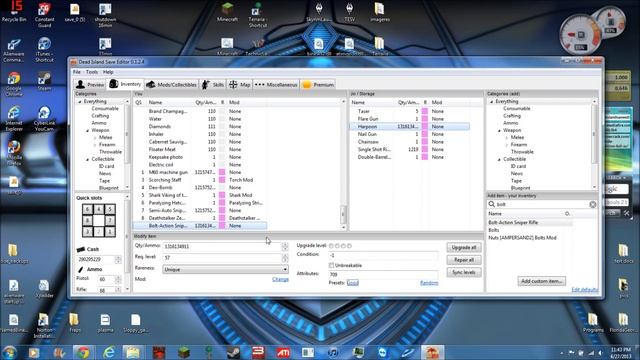Click quick slot number 5
Viewport: 640px width, 360px height.
[110, 209]
